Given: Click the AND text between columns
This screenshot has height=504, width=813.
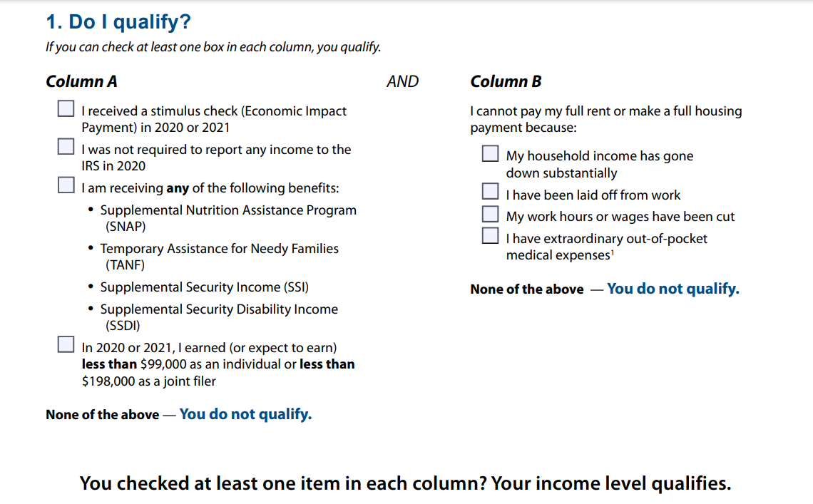Looking at the screenshot, I should pos(402,81).
